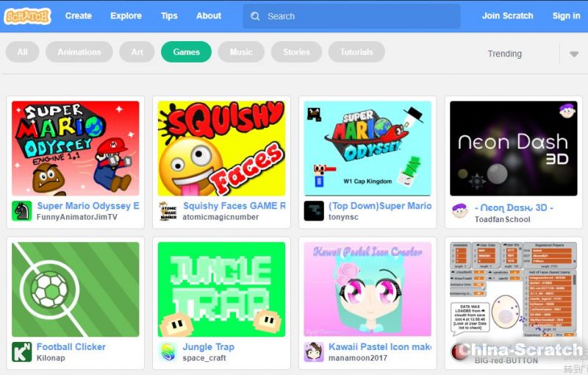
Task: Select the Animations category filter
Action: point(79,52)
